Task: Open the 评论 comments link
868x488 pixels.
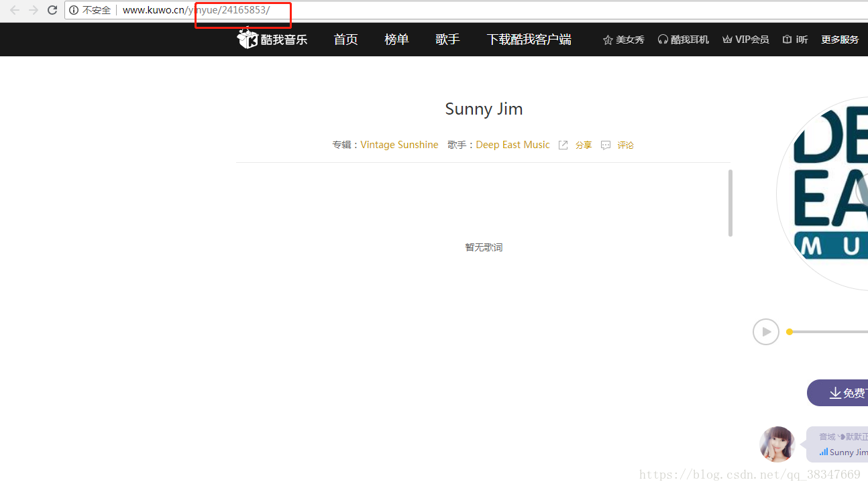Action: (626, 145)
